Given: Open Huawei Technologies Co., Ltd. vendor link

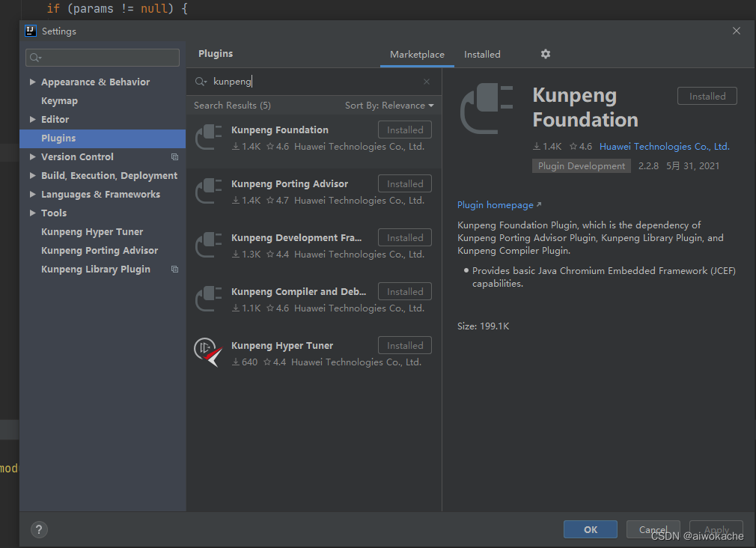Looking at the screenshot, I should [x=665, y=147].
